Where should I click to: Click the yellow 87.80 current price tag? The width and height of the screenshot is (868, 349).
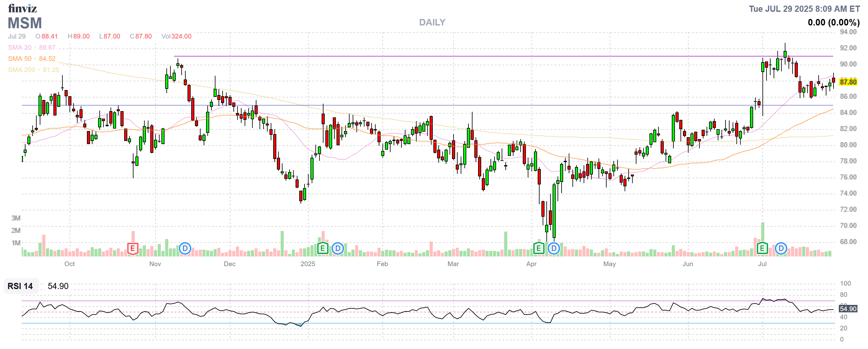848,82
